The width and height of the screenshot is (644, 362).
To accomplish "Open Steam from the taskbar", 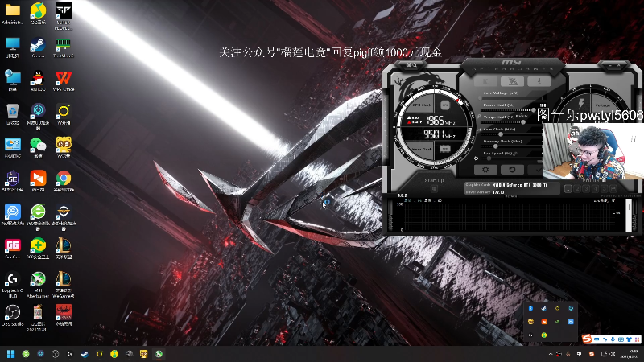I will point(85,354).
